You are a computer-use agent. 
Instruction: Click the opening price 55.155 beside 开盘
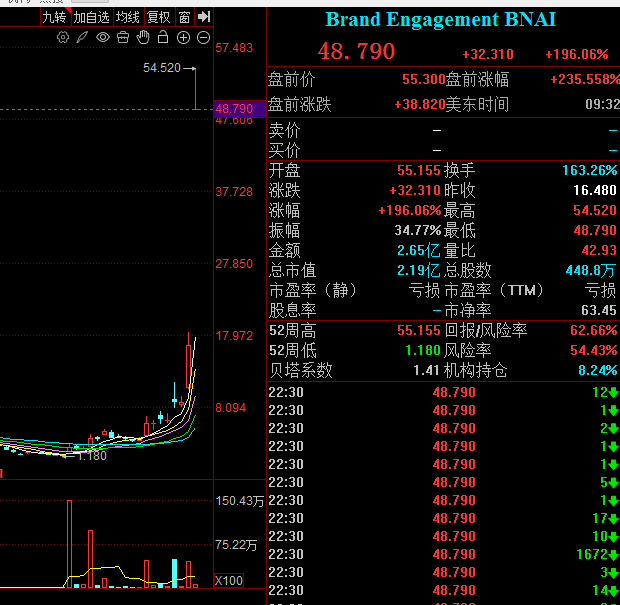pos(419,170)
